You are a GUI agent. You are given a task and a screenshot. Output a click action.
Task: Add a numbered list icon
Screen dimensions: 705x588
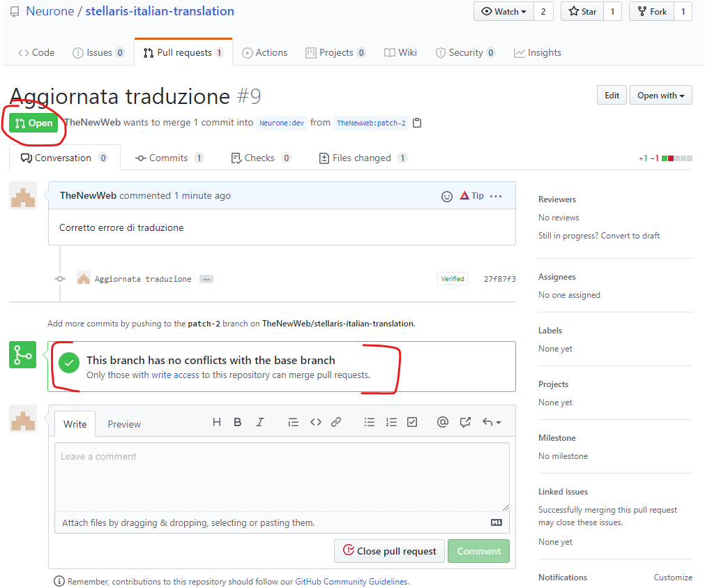(391, 422)
